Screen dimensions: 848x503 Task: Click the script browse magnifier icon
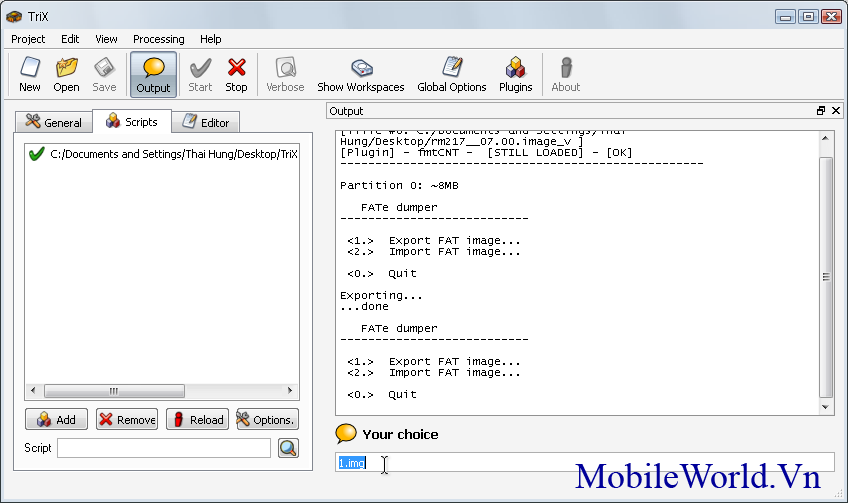click(288, 448)
